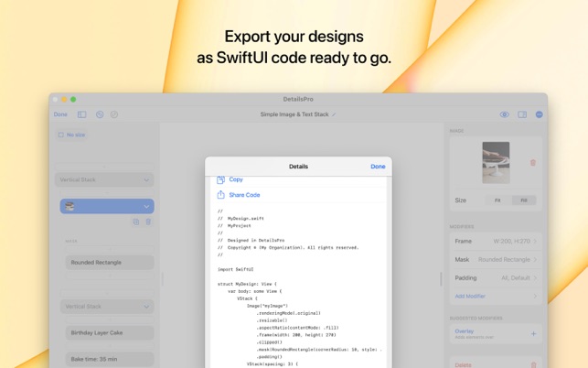Screen dimensions: 588x368
Task: Click the pencil icon beside design title
Action: [x=334, y=114]
